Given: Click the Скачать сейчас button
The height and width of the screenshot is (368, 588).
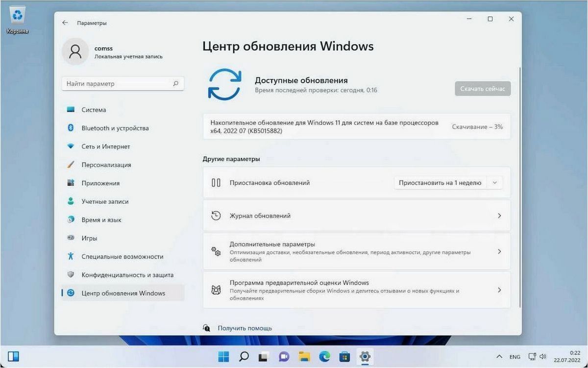Looking at the screenshot, I should [483, 89].
